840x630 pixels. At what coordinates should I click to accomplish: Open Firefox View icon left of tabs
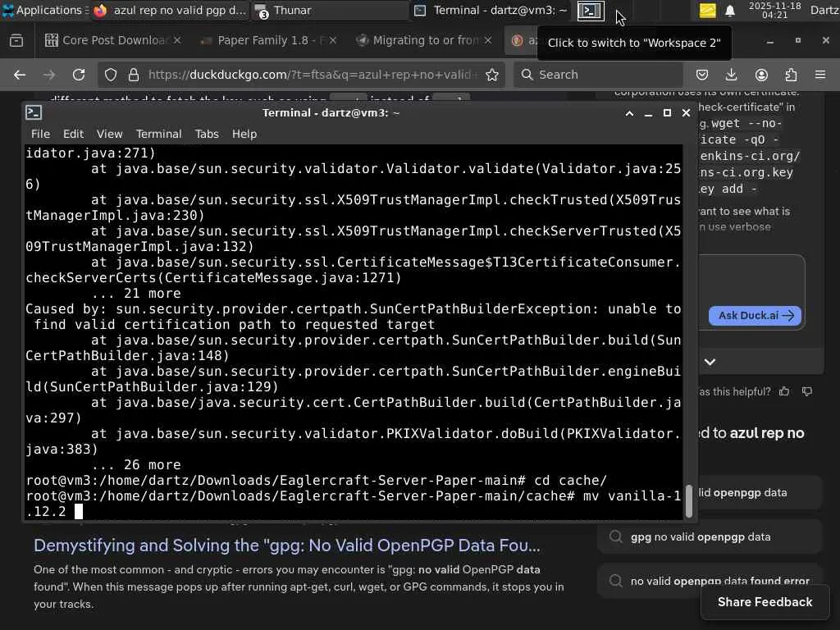pyautogui.click(x=16, y=40)
